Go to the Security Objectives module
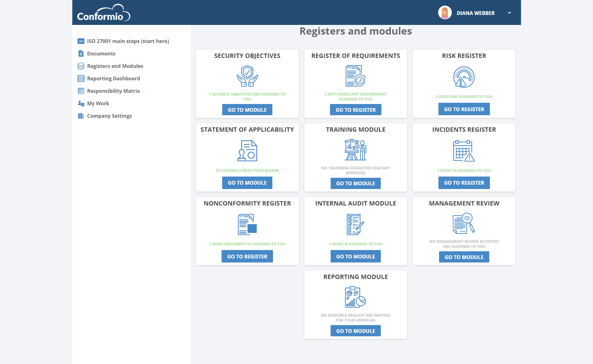This screenshot has height=364, width=593. pos(247,110)
